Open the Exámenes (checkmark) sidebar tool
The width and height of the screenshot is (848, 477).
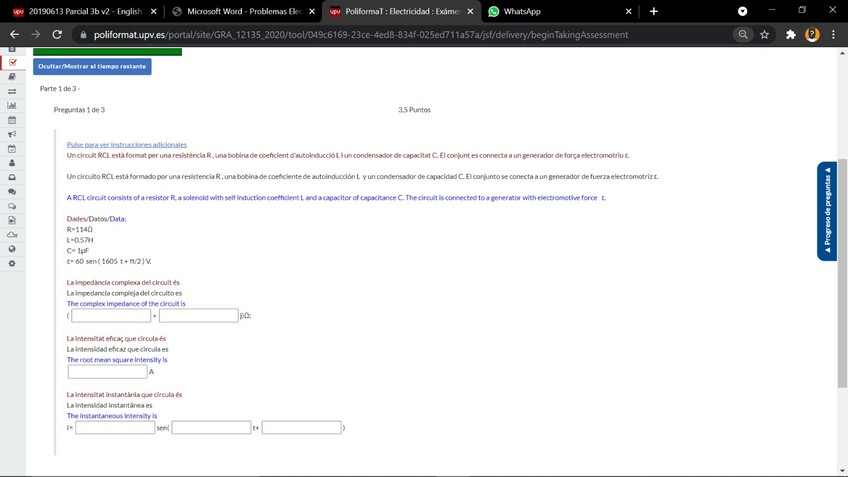tap(12, 63)
